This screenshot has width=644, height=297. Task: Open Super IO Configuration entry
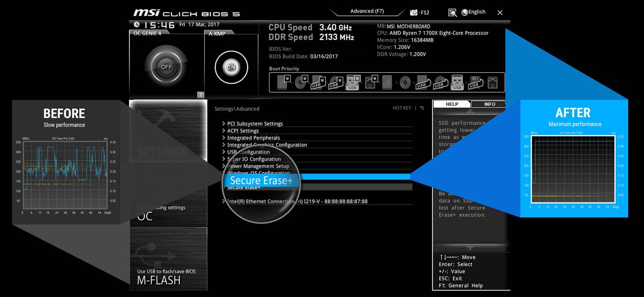(x=254, y=159)
